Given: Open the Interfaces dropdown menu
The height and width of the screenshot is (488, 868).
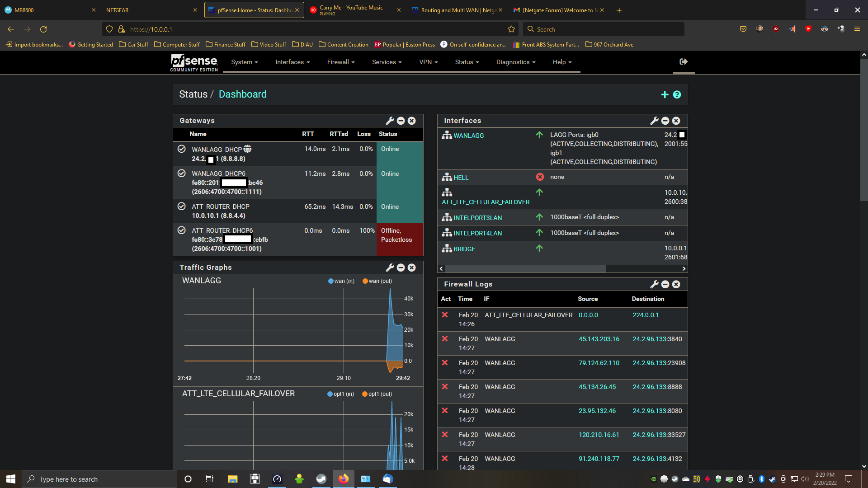Looking at the screenshot, I should coord(292,62).
